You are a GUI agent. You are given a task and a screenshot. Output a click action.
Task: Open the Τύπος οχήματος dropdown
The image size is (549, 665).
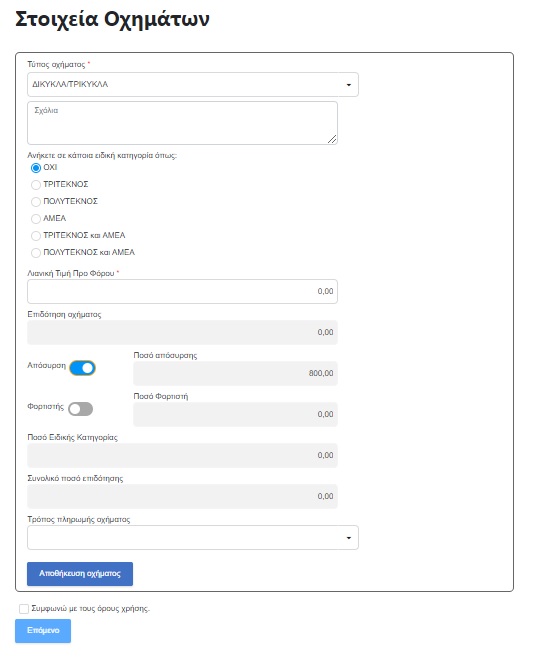(193, 84)
